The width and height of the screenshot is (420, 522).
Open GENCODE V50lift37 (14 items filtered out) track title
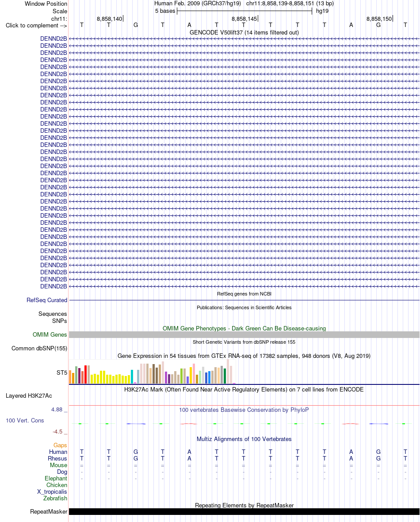click(x=244, y=33)
